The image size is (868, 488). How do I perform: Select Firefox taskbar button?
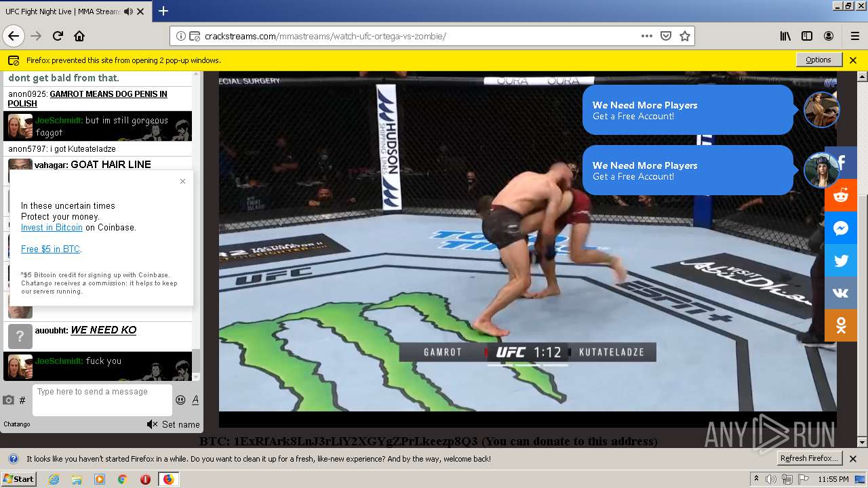point(168,479)
